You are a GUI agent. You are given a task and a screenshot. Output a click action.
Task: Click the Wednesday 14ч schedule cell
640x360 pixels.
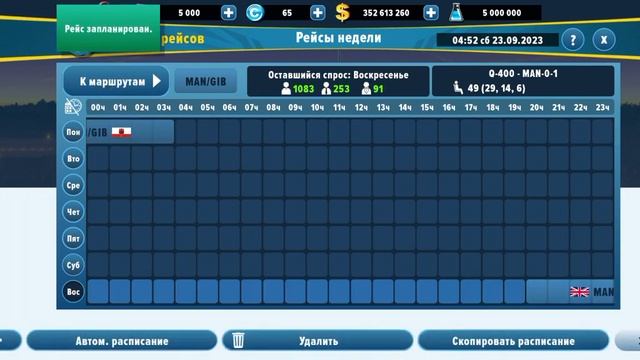click(x=405, y=185)
